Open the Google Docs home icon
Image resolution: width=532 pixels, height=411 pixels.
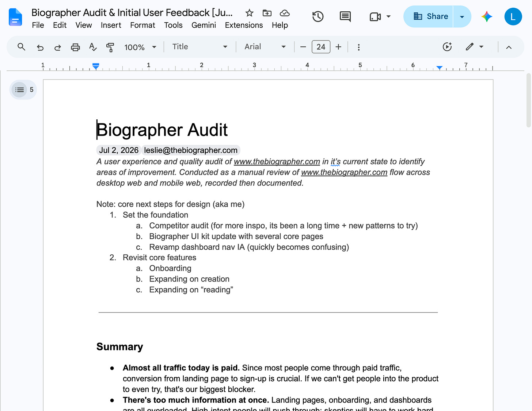pyautogui.click(x=15, y=17)
